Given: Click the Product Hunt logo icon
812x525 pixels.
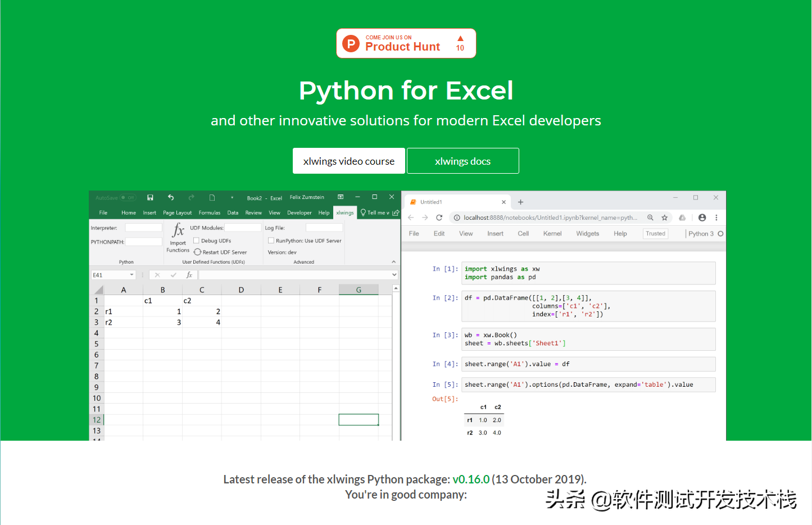Looking at the screenshot, I should click(351, 43).
